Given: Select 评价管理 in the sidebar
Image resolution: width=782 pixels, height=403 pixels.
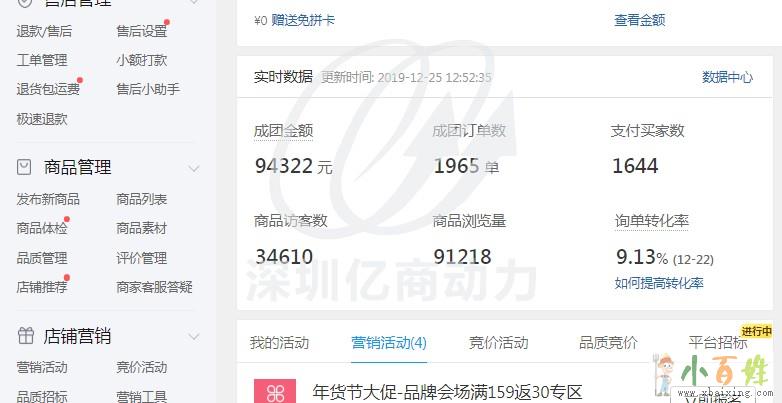Looking at the screenshot, I should coord(142,258).
